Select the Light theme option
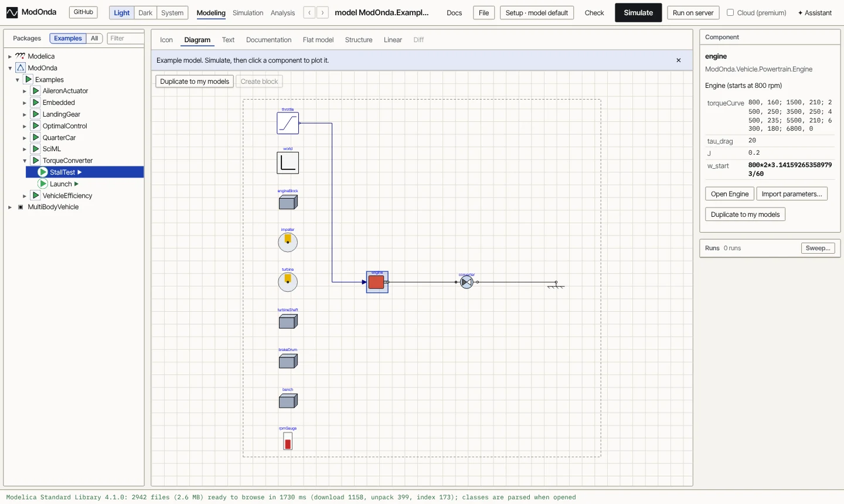The image size is (844, 504). coord(122,12)
